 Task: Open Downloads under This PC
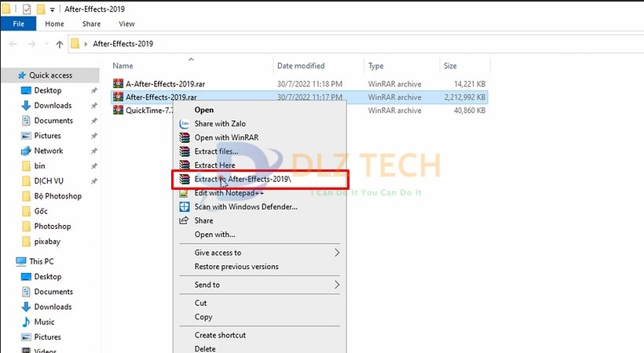click(x=53, y=307)
